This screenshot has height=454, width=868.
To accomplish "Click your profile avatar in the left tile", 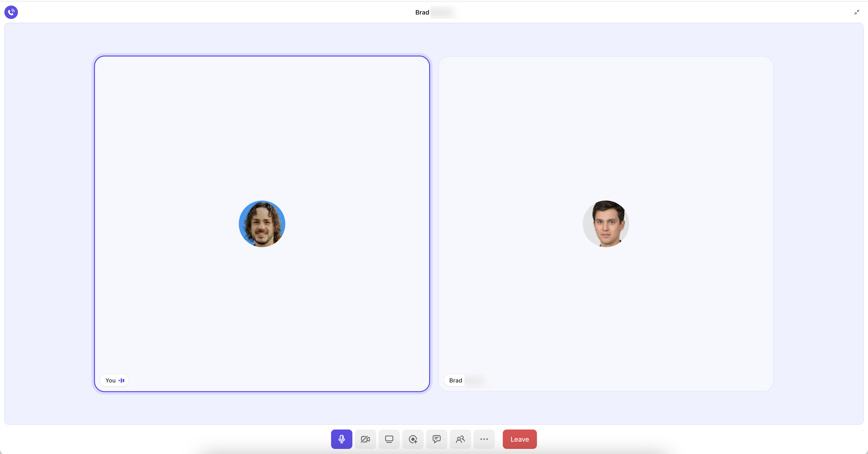I will tap(262, 224).
